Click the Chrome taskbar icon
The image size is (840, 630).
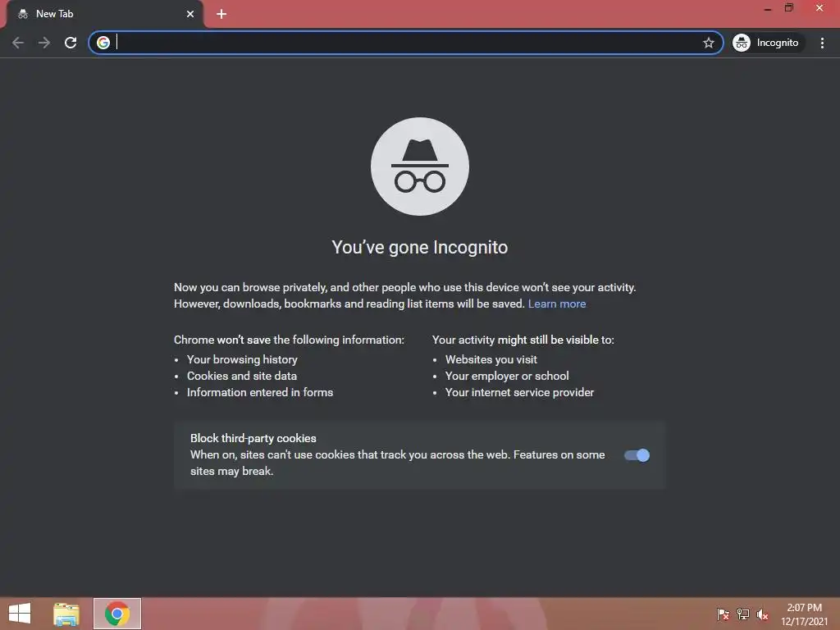click(x=117, y=614)
